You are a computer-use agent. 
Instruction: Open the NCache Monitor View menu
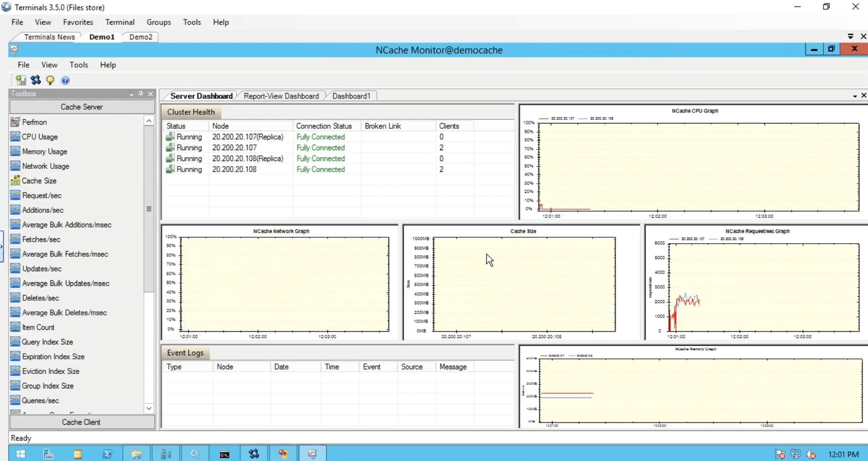pyautogui.click(x=49, y=64)
